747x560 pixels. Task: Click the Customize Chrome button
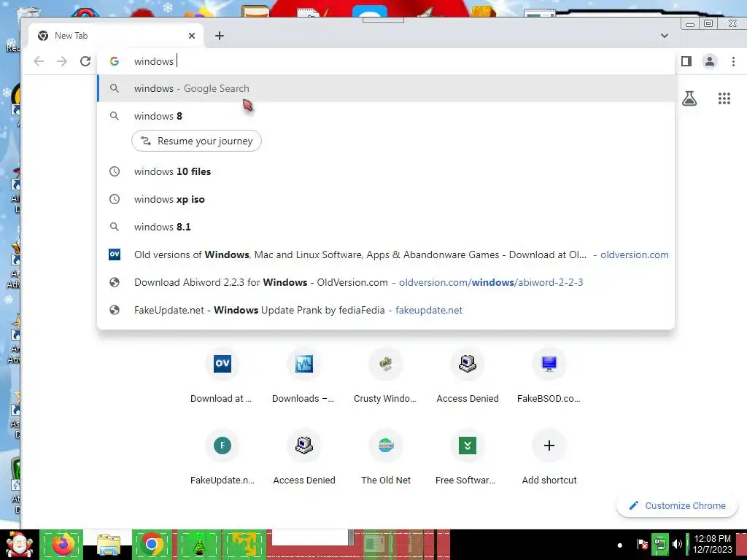pyautogui.click(x=677, y=506)
